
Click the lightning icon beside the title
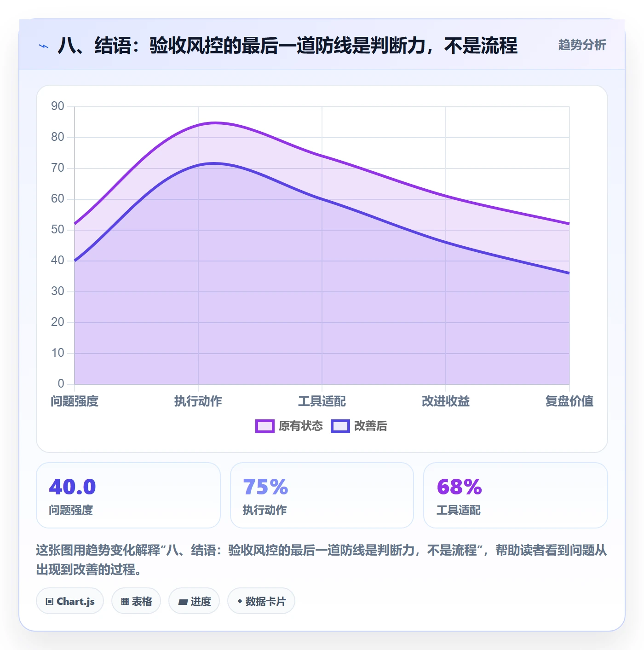tap(44, 46)
